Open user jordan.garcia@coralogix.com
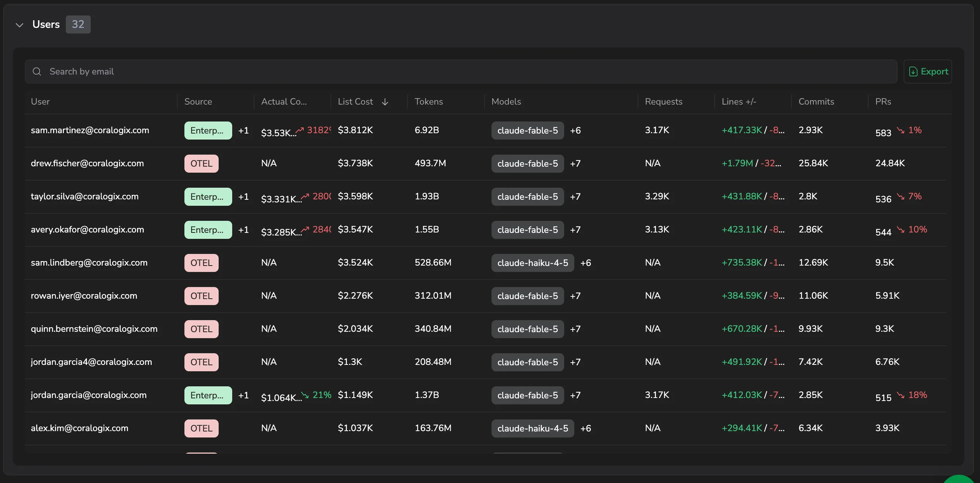This screenshot has width=980, height=483. (x=89, y=395)
